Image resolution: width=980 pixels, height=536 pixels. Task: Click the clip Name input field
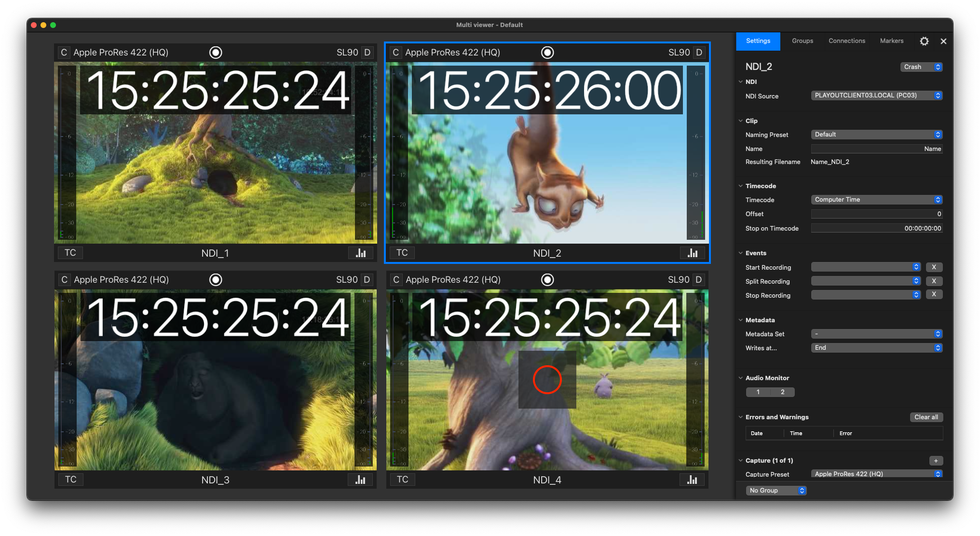point(877,149)
